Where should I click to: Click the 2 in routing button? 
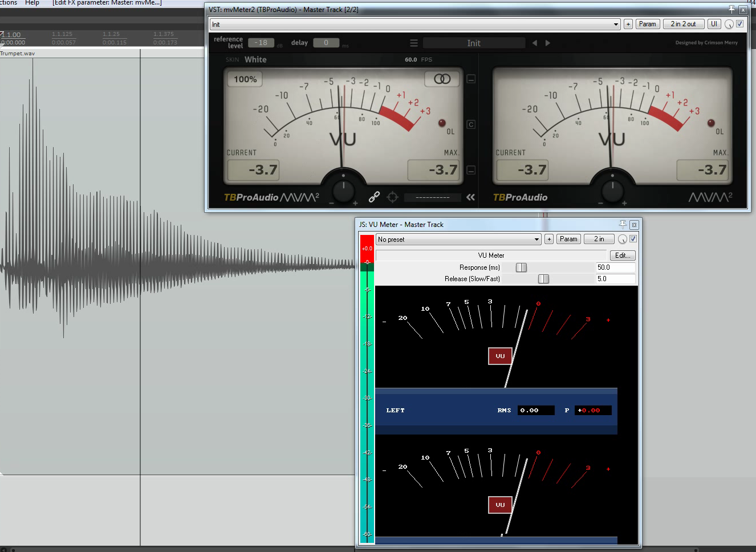[x=599, y=239]
